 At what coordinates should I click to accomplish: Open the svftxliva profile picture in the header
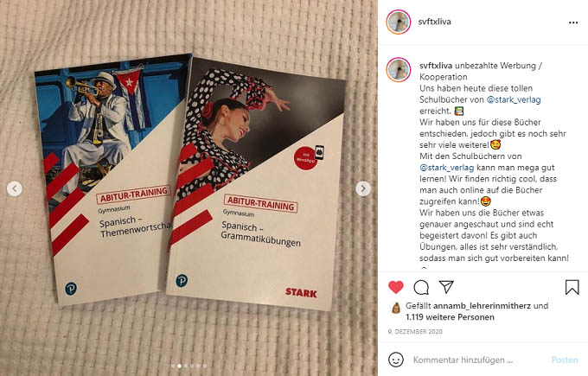399,22
